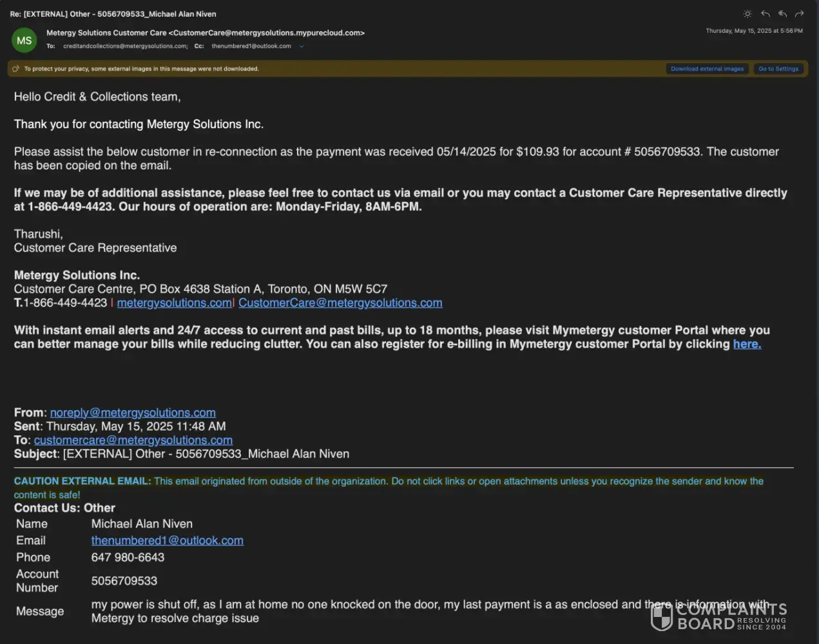The width and height of the screenshot is (819, 644).
Task: Click noreply@metergysolutions.com From link
Action: tap(133, 413)
